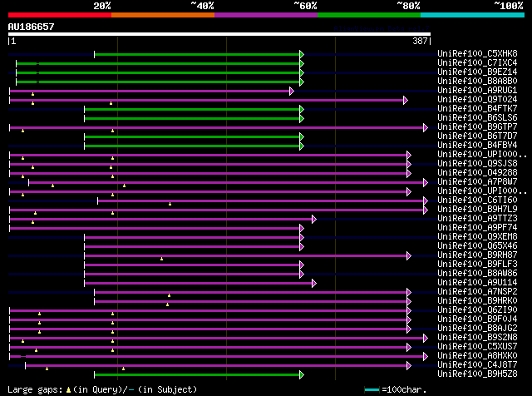Click the cyan ~100% identity legend segment
The image size is (532, 396).
coord(473,15)
